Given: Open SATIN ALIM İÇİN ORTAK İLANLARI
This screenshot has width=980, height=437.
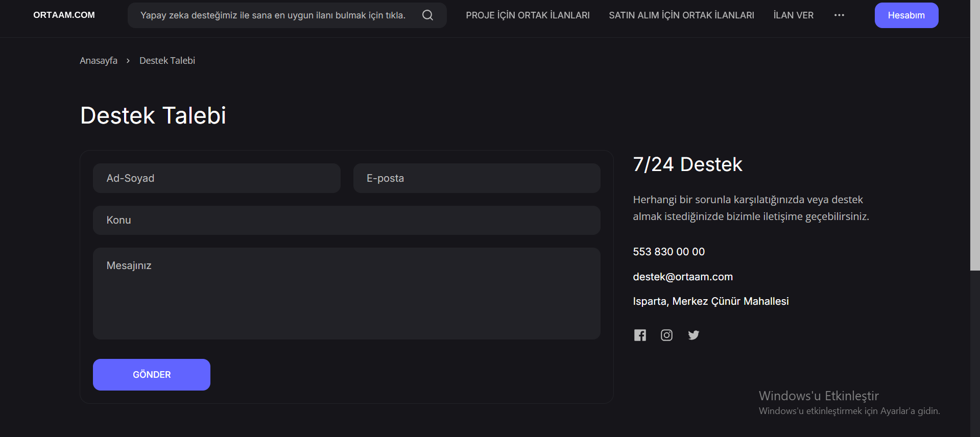Looking at the screenshot, I should (x=681, y=15).
